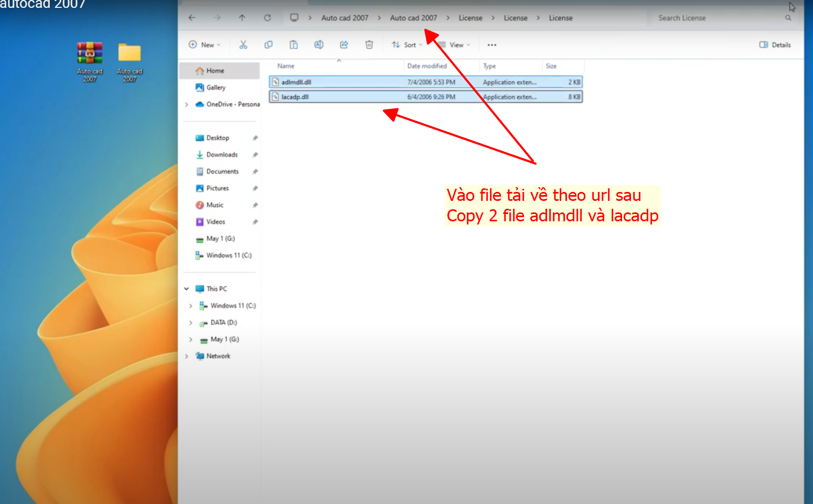Image resolution: width=813 pixels, height=504 pixels.
Task: Click the adlmdll.dll file icon
Action: coord(275,82)
